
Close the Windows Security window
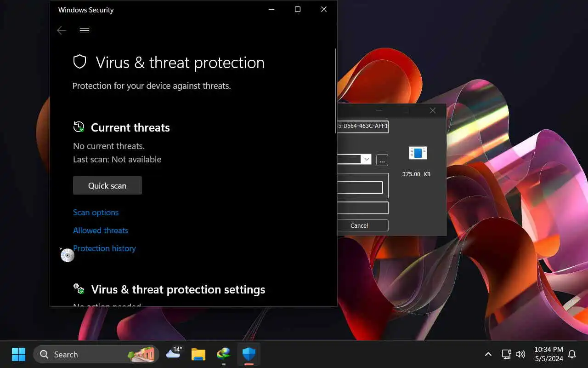[x=324, y=10]
